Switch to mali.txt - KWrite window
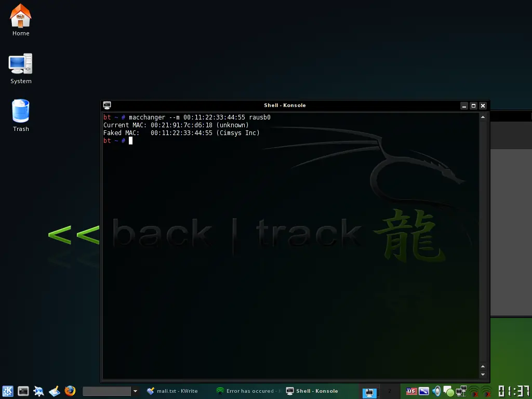 click(x=172, y=391)
